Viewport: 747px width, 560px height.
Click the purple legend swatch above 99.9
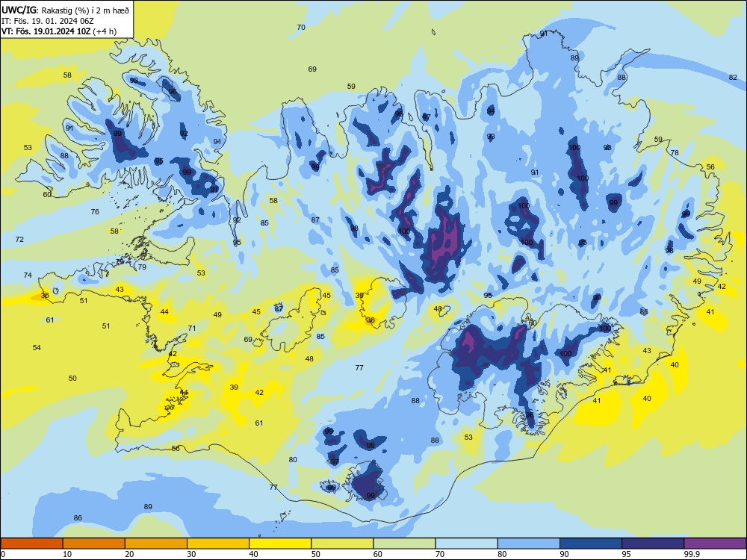(x=715, y=544)
